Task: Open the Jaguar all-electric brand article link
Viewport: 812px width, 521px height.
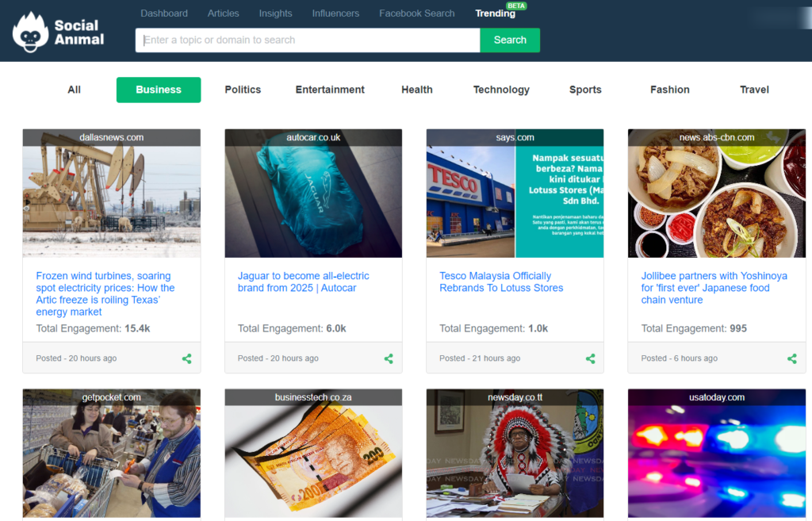Action: click(x=304, y=282)
